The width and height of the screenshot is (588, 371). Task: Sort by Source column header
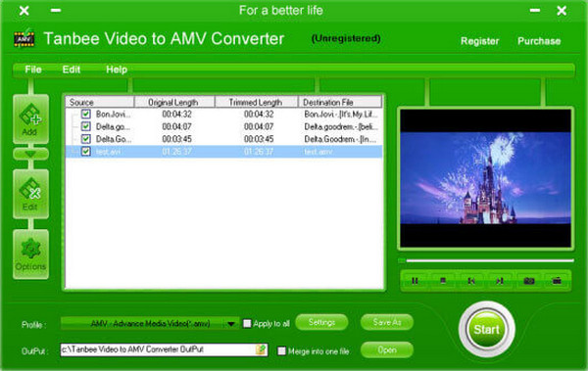[100, 102]
